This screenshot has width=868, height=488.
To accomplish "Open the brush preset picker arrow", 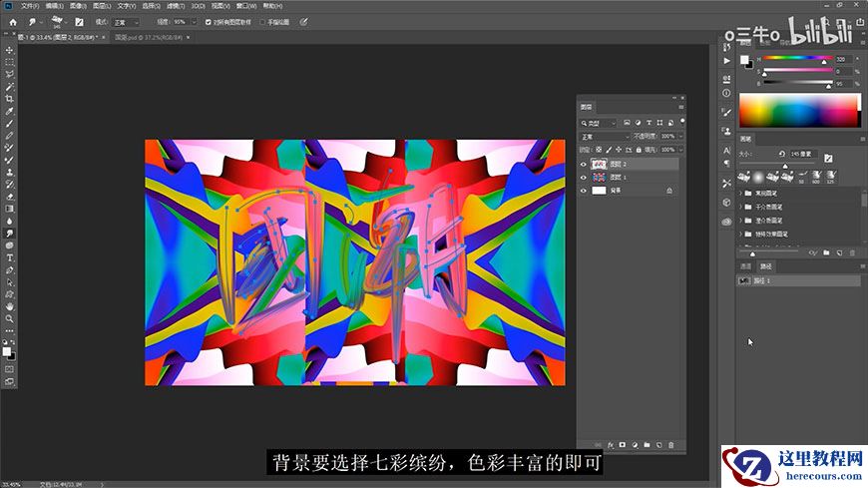I will pos(66,22).
